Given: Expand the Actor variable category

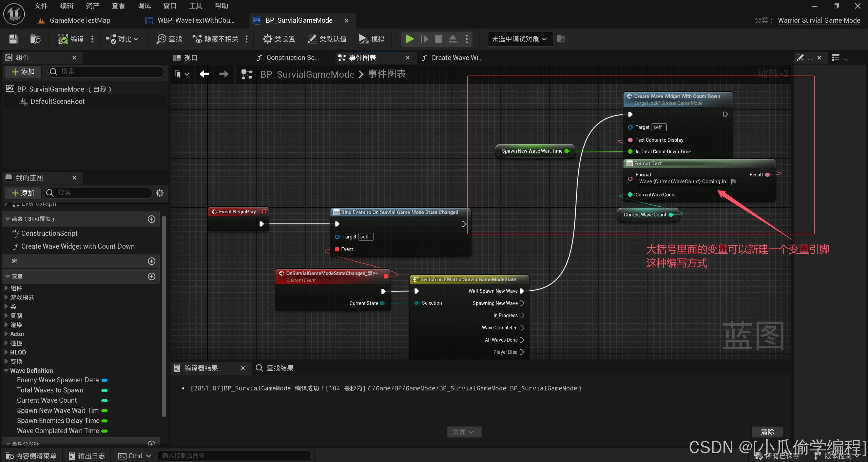Looking at the screenshot, I should click(6, 334).
